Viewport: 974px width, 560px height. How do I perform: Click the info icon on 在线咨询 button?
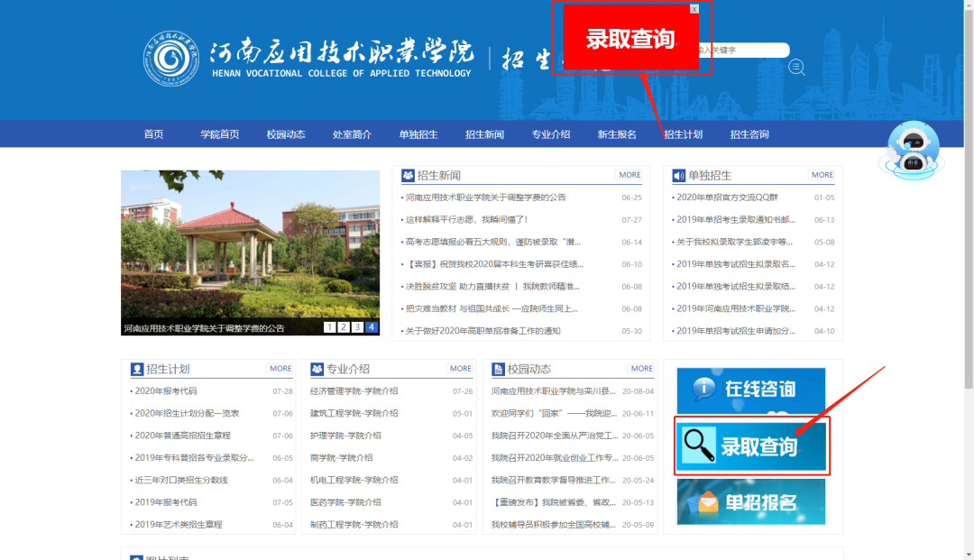703,388
